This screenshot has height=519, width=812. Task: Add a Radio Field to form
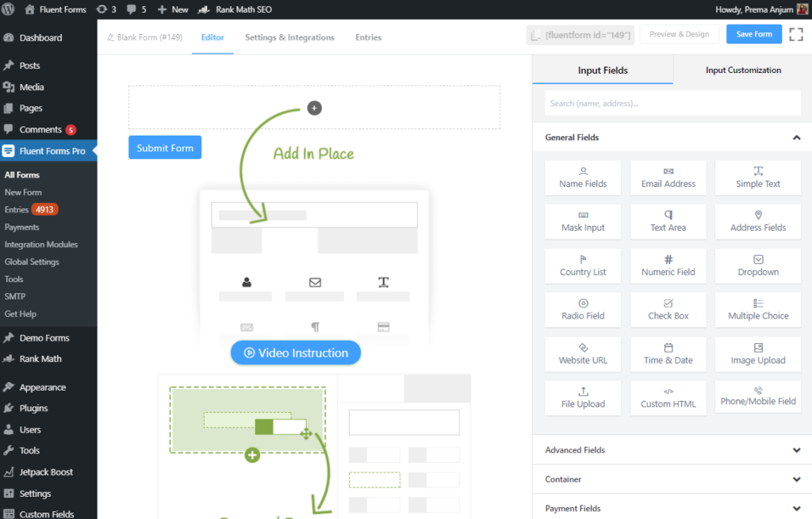click(x=583, y=310)
